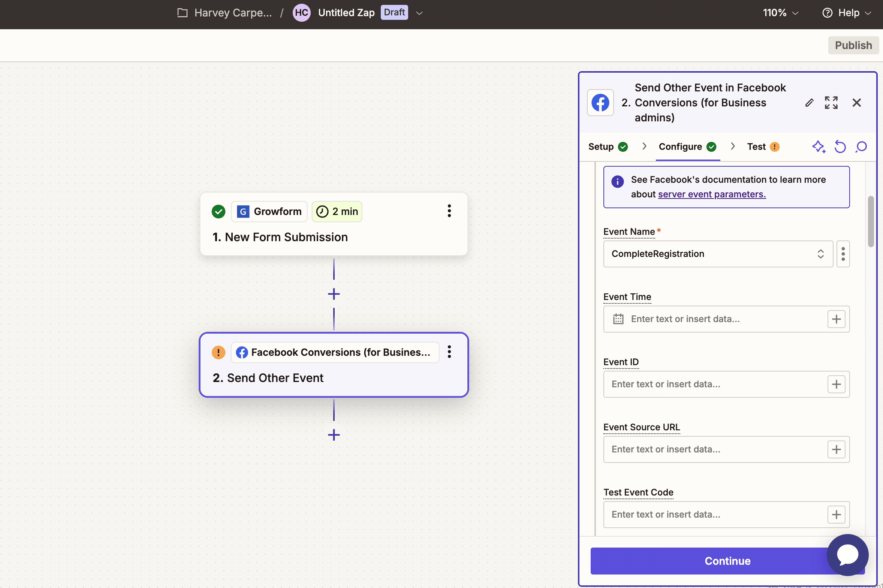The height and width of the screenshot is (588, 883).
Task: Open three-dot menu on Growform step
Action: click(449, 211)
